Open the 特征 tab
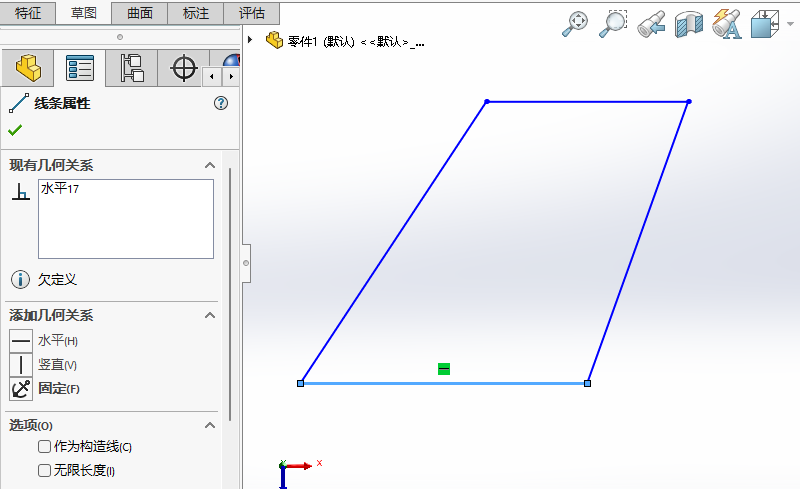 click(x=28, y=13)
